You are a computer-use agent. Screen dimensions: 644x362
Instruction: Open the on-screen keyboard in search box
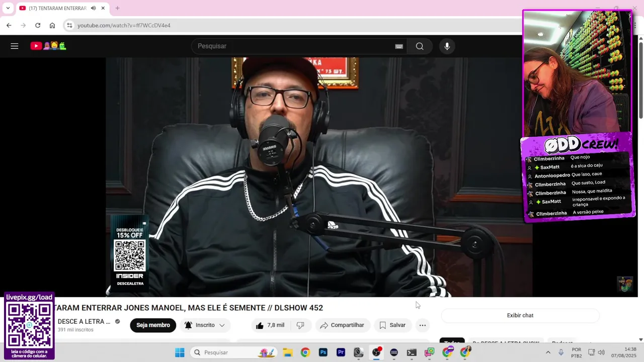[399, 46]
